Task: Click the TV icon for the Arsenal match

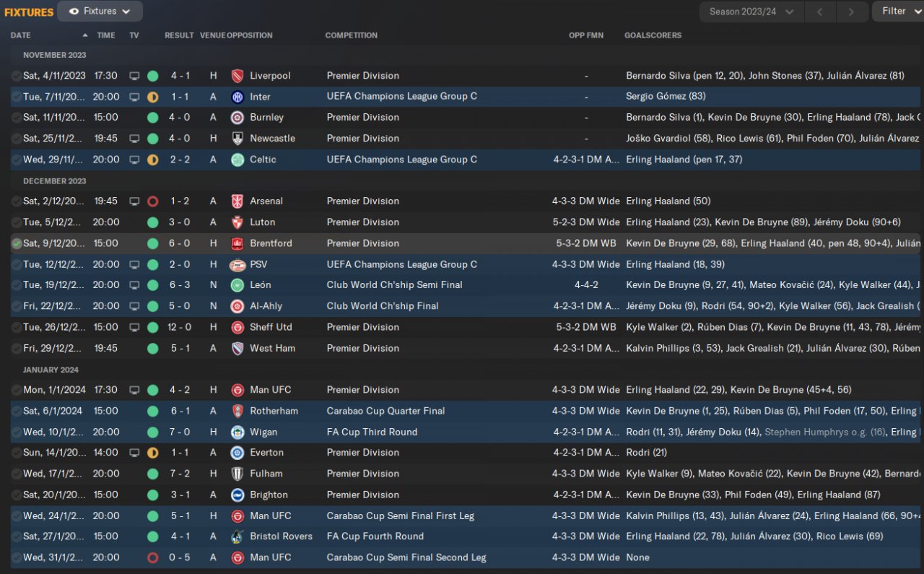Action: pyautogui.click(x=134, y=201)
